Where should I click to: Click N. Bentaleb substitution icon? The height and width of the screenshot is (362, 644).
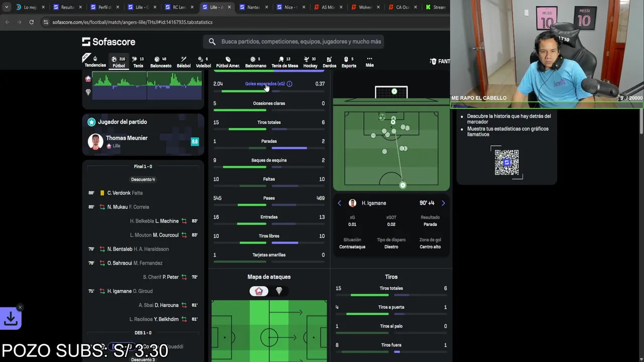(x=102, y=249)
